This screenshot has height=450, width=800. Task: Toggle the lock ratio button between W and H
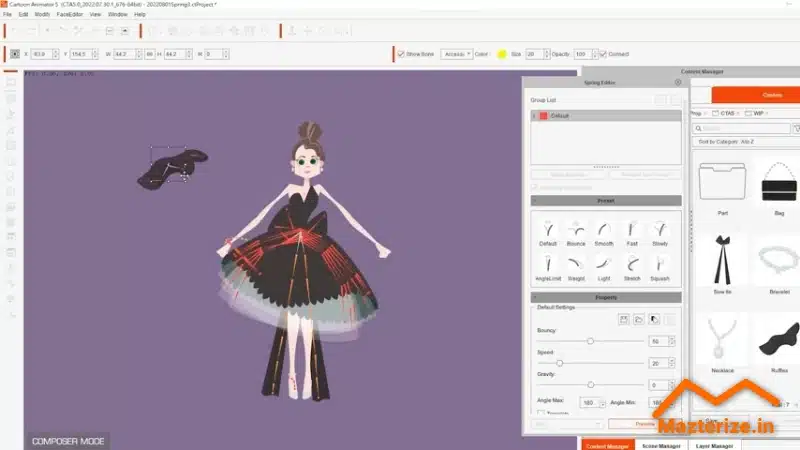[149, 54]
